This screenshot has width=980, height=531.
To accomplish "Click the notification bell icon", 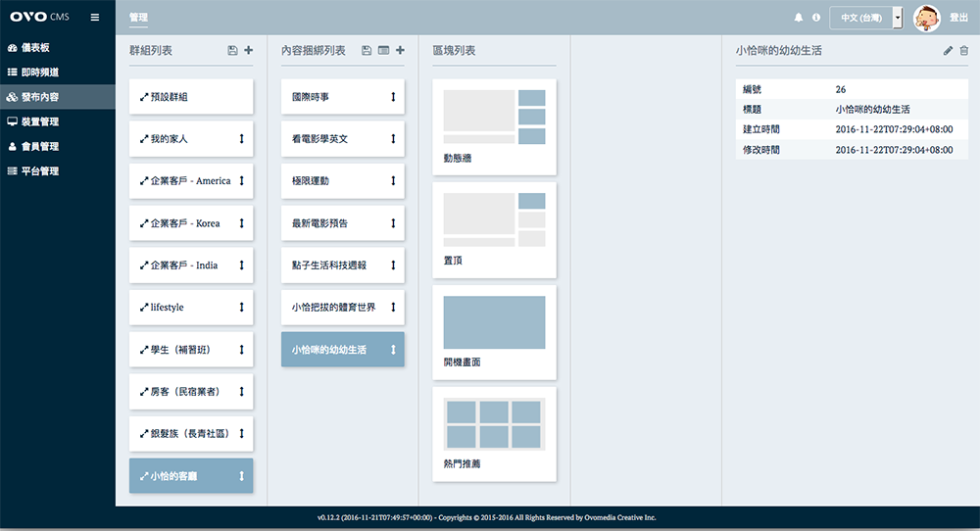I will (x=798, y=18).
